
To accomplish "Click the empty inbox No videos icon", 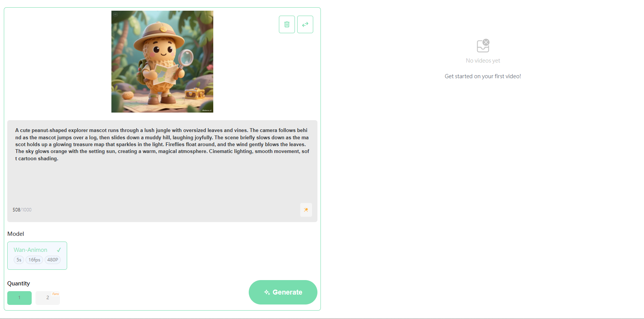I will click(x=483, y=45).
